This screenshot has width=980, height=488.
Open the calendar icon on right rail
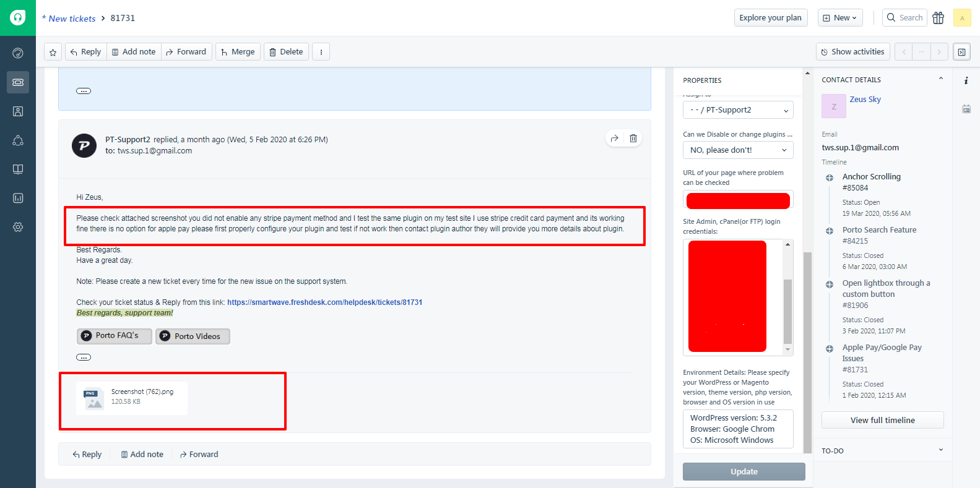point(966,109)
